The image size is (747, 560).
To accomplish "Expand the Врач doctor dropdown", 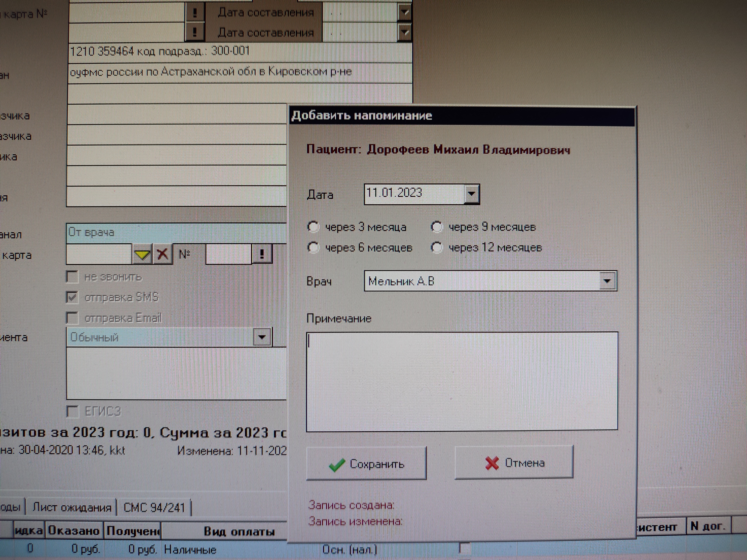I will (x=607, y=281).
